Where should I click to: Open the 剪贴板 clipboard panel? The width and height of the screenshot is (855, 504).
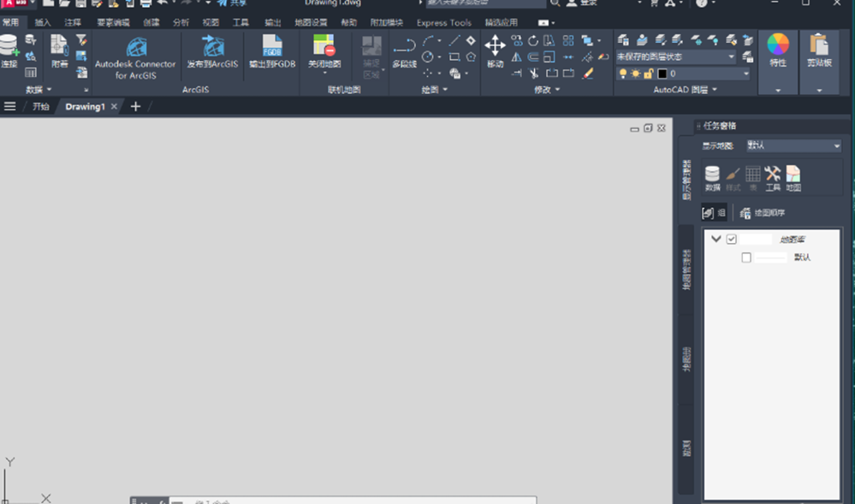tap(819, 50)
